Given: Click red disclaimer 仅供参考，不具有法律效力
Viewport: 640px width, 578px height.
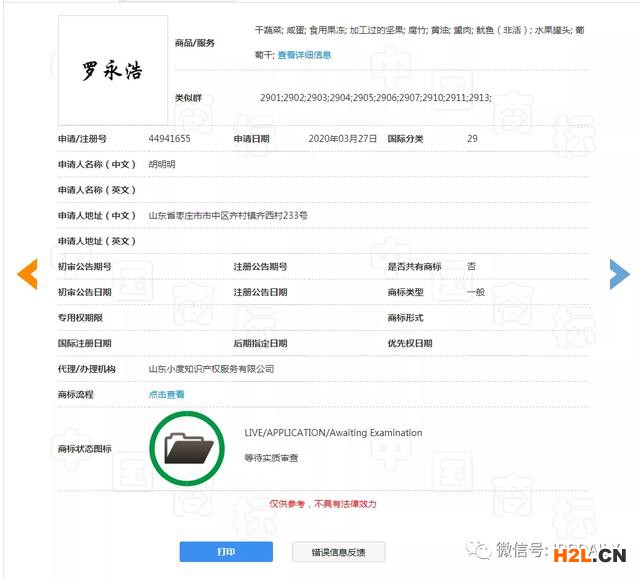Looking at the screenshot, I should coord(319,505).
